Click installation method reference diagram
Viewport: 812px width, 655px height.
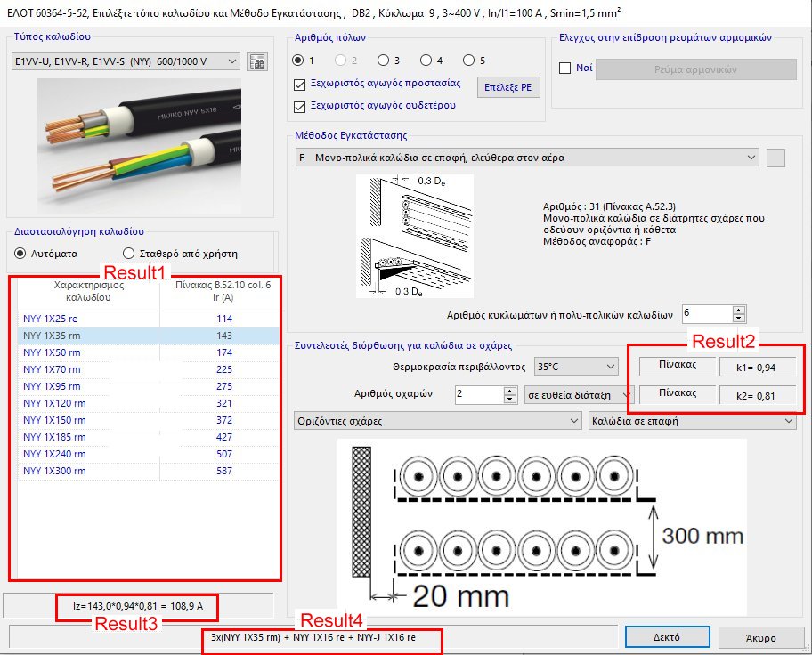click(x=415, y=236)
